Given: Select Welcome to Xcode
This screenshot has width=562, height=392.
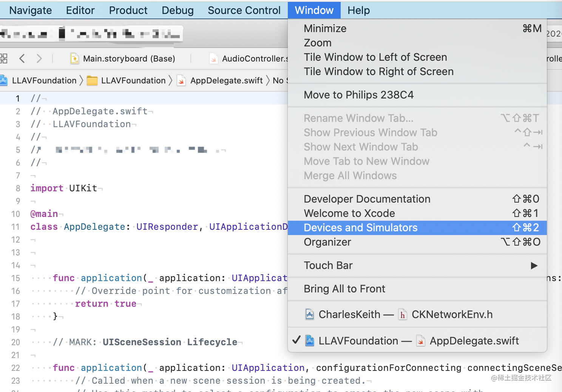Looking at the screenshot, I should [417, 213].
